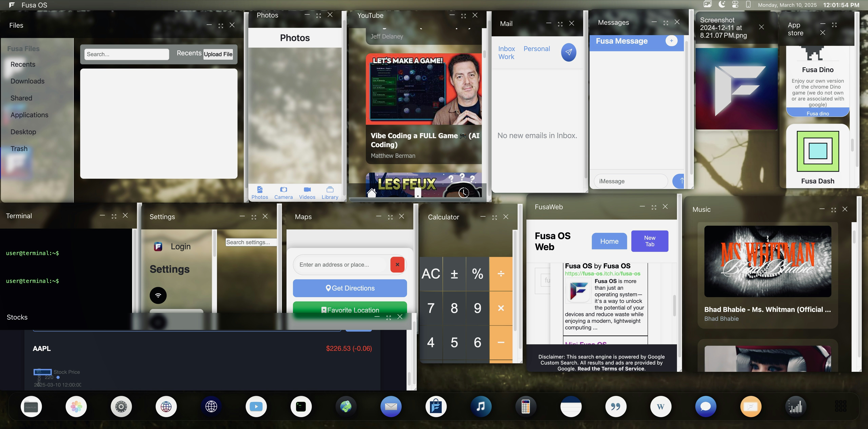Image resolution: width=868 pixels, height=429 pixels.
Task: Open the Stocks bar chart icon in dock
Action: click(x=796, y=406)
